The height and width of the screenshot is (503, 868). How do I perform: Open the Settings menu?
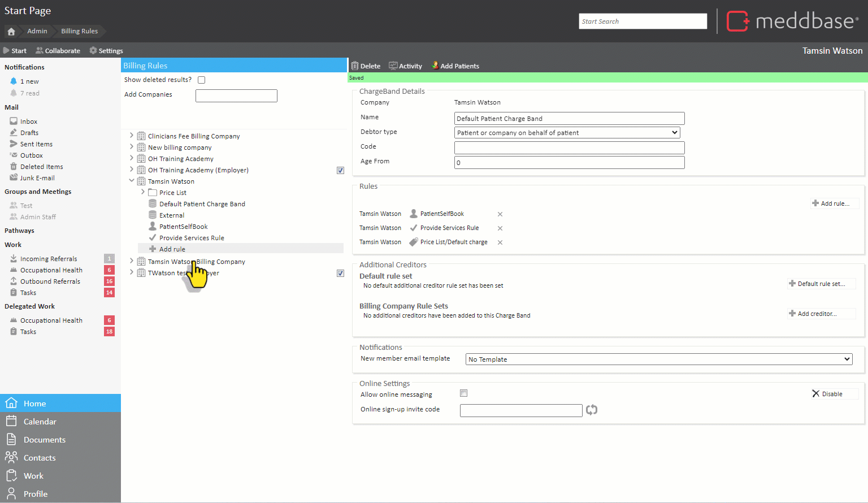tap(106, 51)
